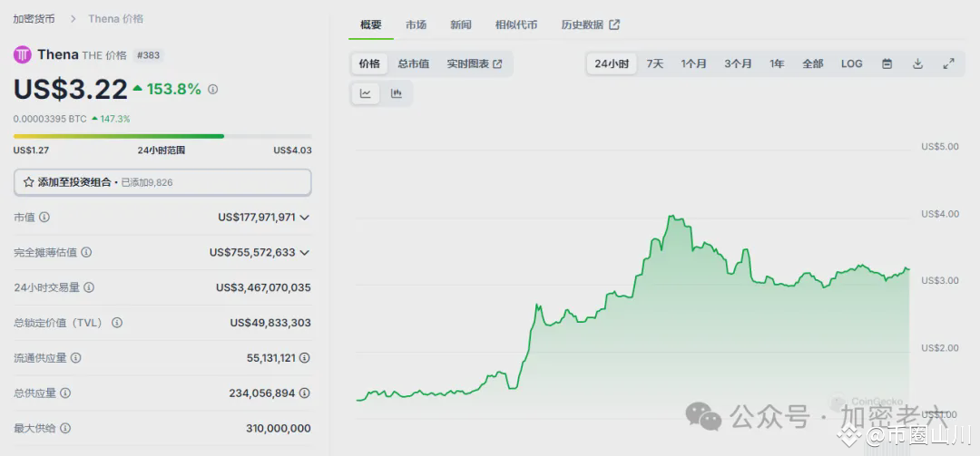
Task: Show info tooltip for 市值
Action: (44, 218)
